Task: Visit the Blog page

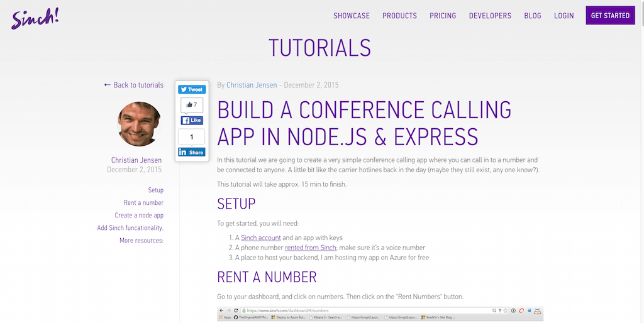Action: (x=533, y=16)
